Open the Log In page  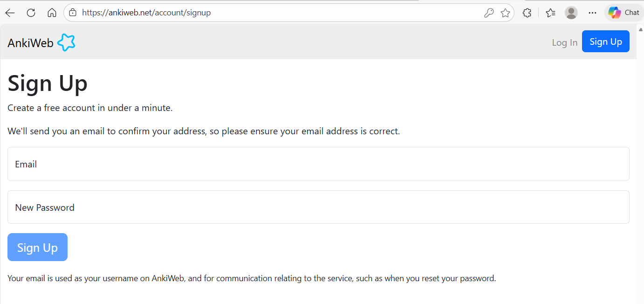564,42
